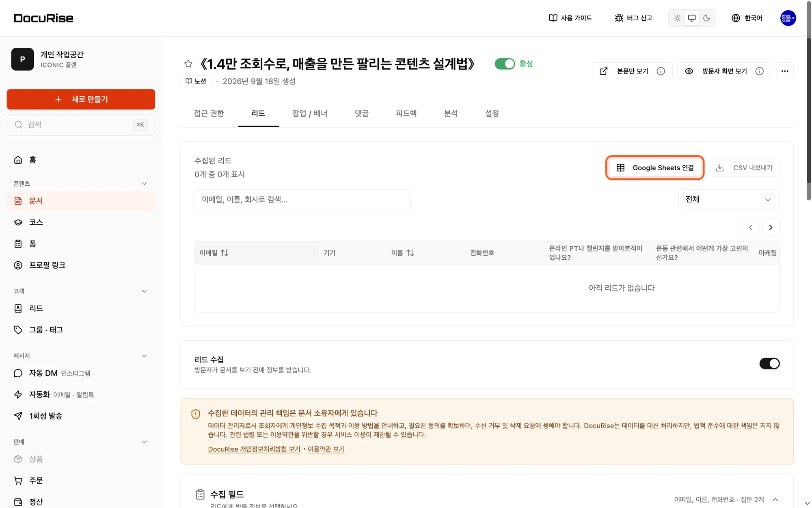This screenshot has width=812, height=508.
Task: Switch to the 접근 권한 tab
Action: 209,113
